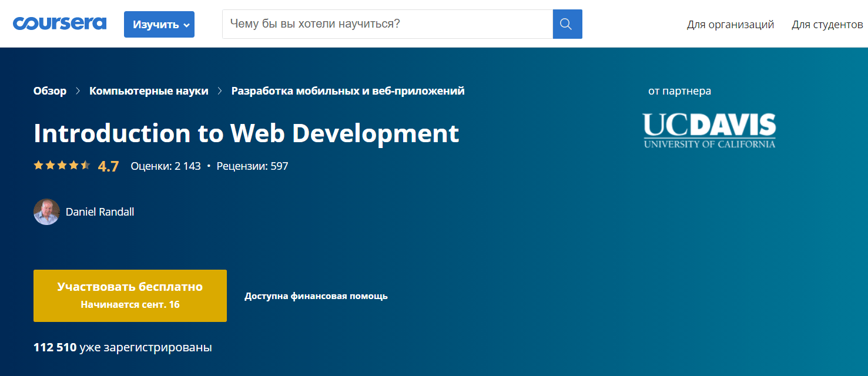Viewport: 868px width, 376px height.
Task: Open the Для студентов menu item
Action: click(x=827, y=25)
